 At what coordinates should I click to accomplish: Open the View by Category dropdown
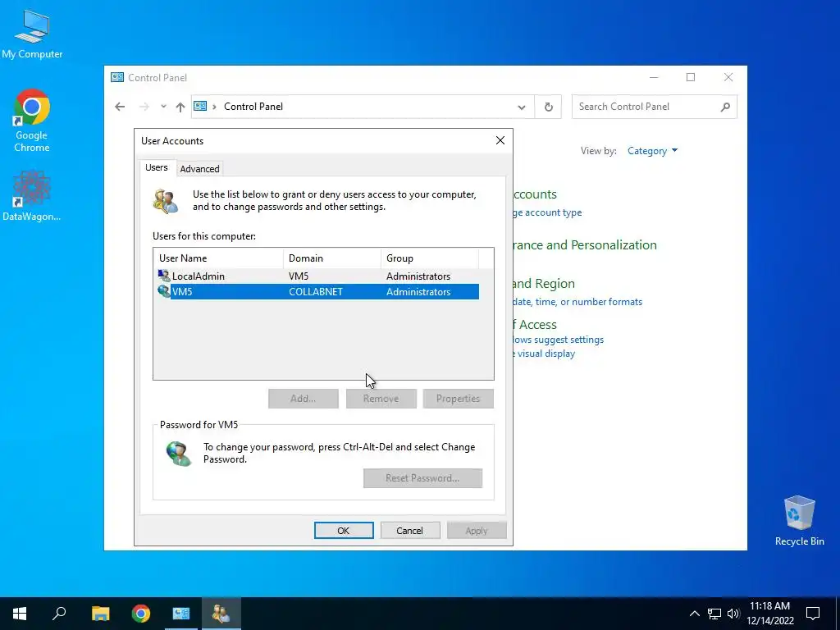(x=652, y=151)
